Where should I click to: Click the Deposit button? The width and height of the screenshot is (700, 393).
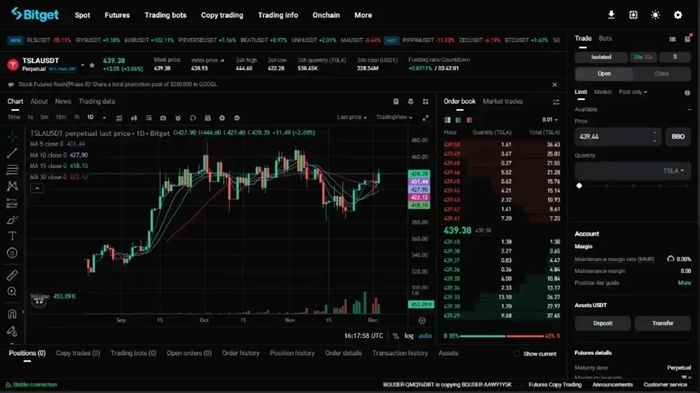(x=602, y=323)
